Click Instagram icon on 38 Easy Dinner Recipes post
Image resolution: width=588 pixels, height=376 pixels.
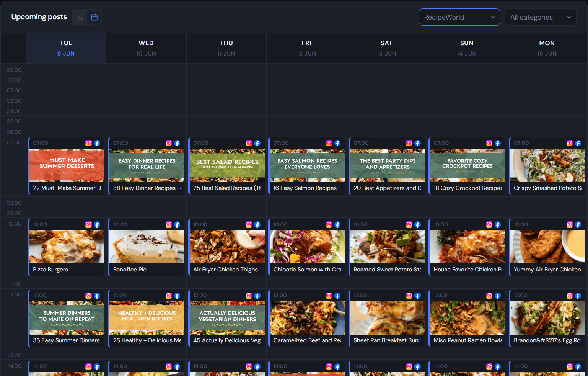(x=169, y=143)
